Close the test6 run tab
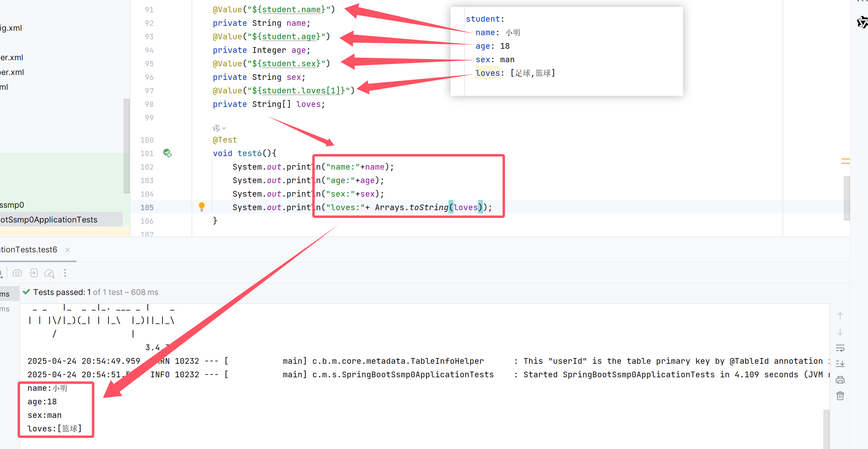The height and width of the screenshot is (449, 868). coord(68,250)
